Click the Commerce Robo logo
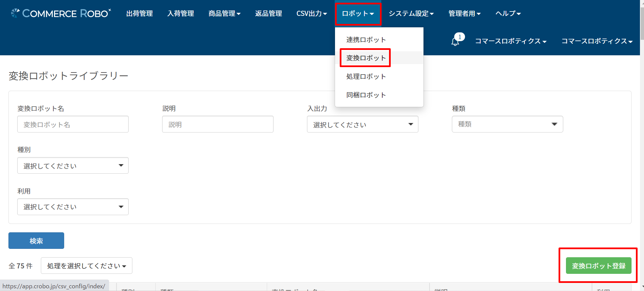 click(61, 13)
